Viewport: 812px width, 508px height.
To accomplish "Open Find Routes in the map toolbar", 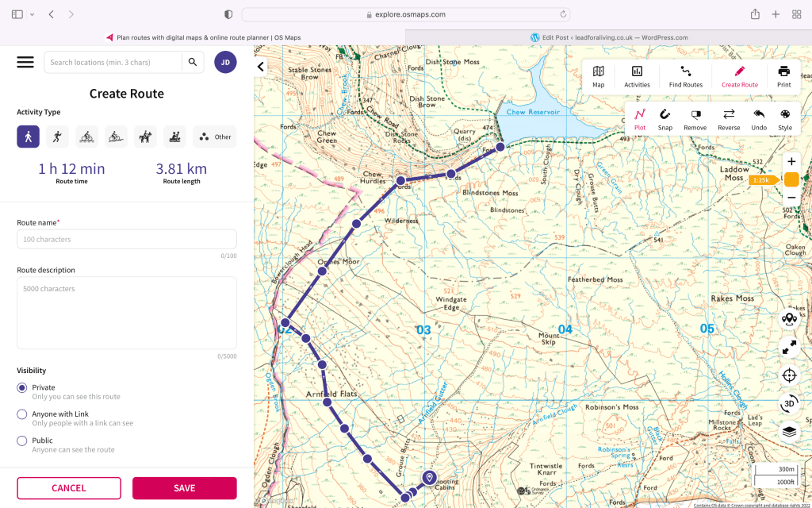I will 685,76.
